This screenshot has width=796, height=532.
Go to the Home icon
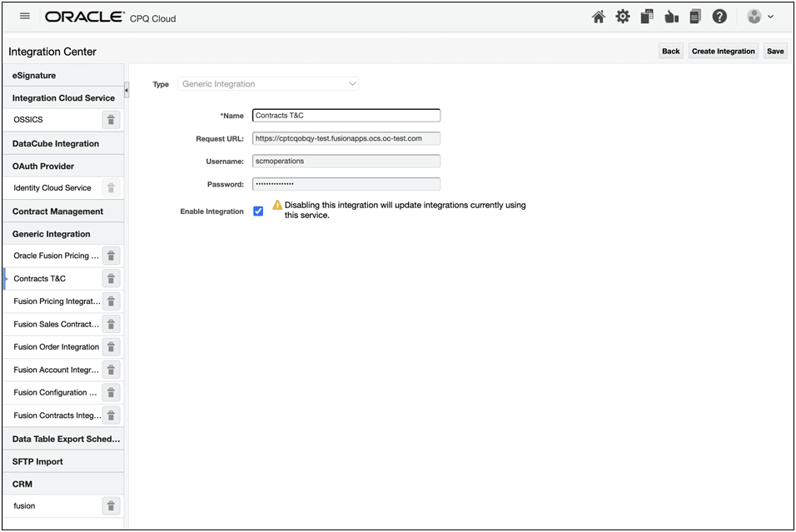tap(599, 17)
